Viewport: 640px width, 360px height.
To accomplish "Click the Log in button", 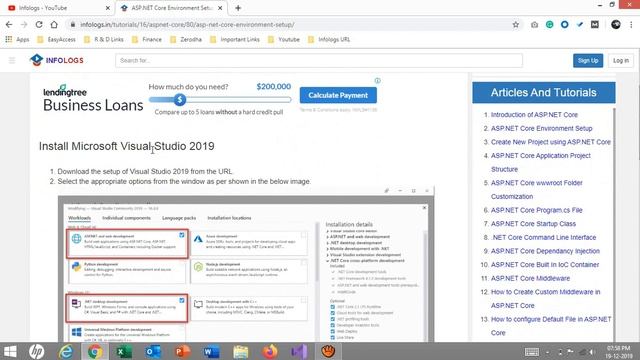I will (x=621, y=60).
